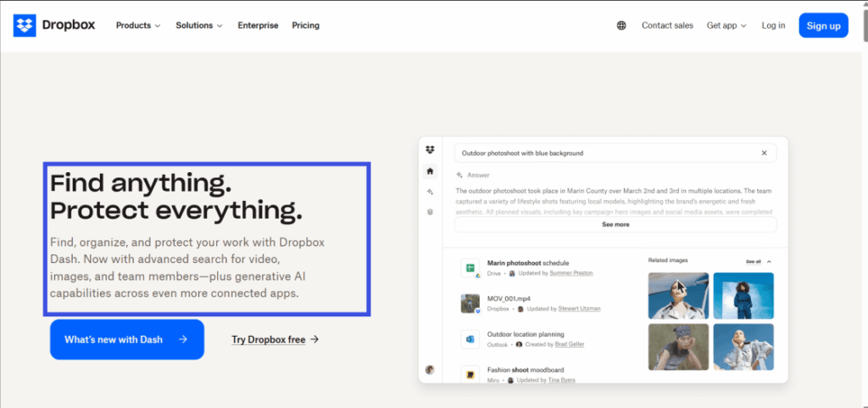
Task: Click the Log in link
Action: (x=773, y=25)
